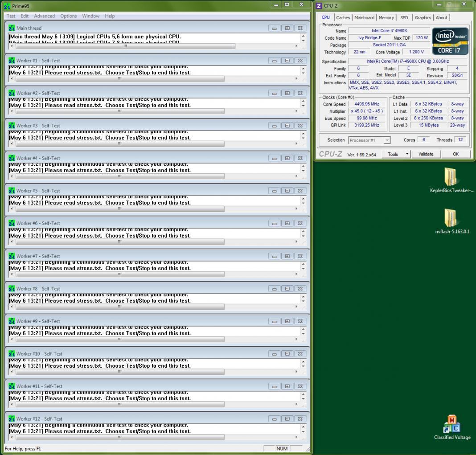The width and height of the screenshot is (476, 455).
Task: Click the Main thread window icon
Action: (12, 28)
